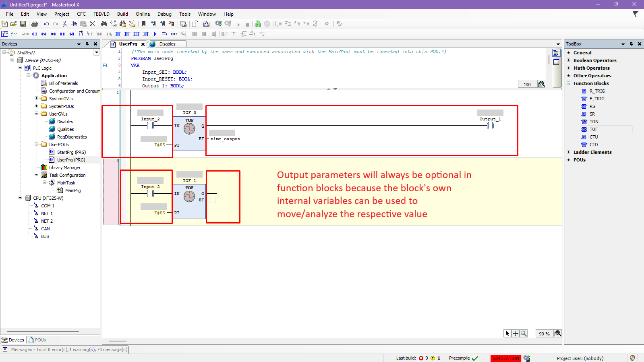The image size is (644, 362).
Task: Collapse the Function Blocks category
Action: click(x=568, y=83)
